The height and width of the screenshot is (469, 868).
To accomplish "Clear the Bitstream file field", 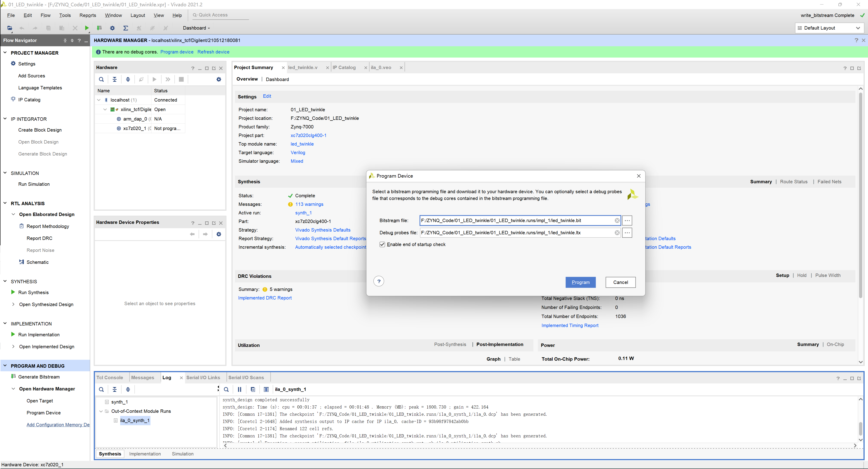I will (x=617, y=221).
